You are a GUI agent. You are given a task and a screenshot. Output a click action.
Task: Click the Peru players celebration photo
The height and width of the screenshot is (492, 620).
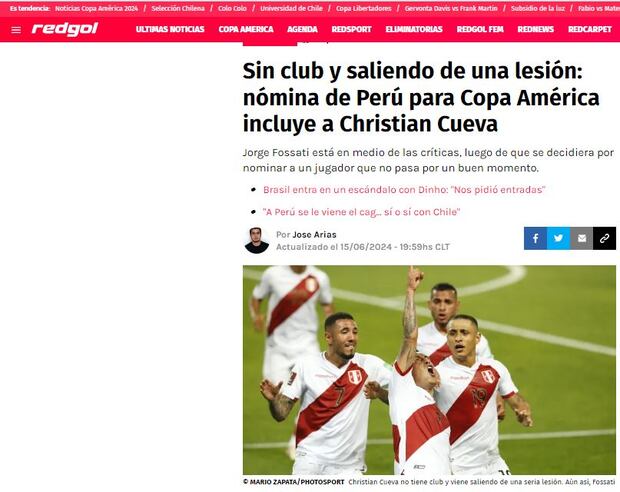coord(429,370)
